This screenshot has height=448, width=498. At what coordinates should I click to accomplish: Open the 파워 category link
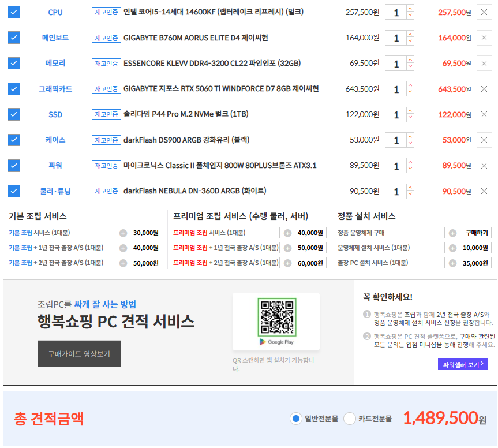point(55,166)
